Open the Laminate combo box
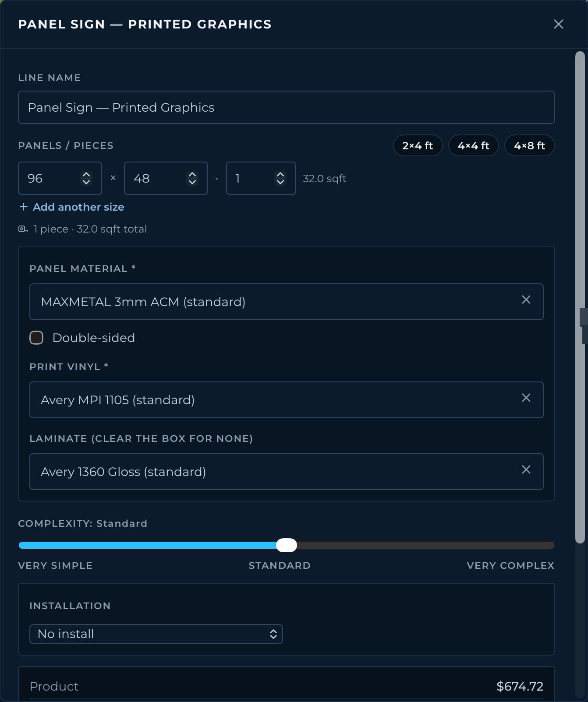The height and width of the screenshot is (702, 588). pos(286,472)
